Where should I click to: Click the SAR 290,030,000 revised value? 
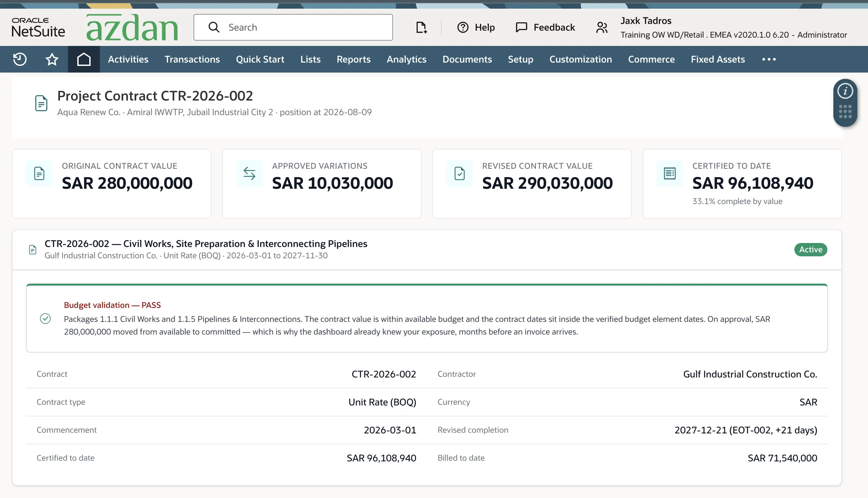click(547, 183)
